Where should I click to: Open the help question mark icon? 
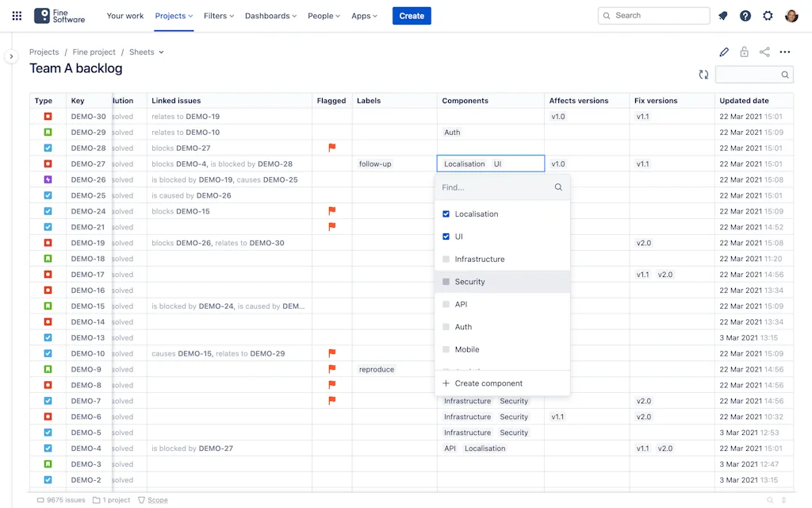(x=745, y=16)
